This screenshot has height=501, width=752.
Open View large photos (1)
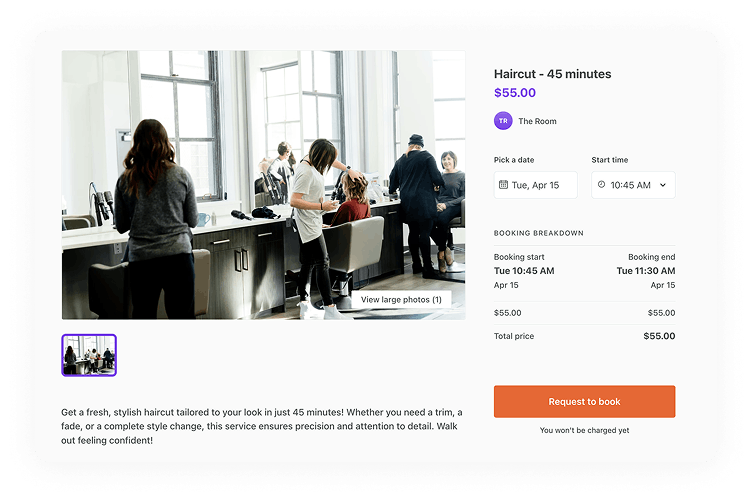(x=401, y=300)
